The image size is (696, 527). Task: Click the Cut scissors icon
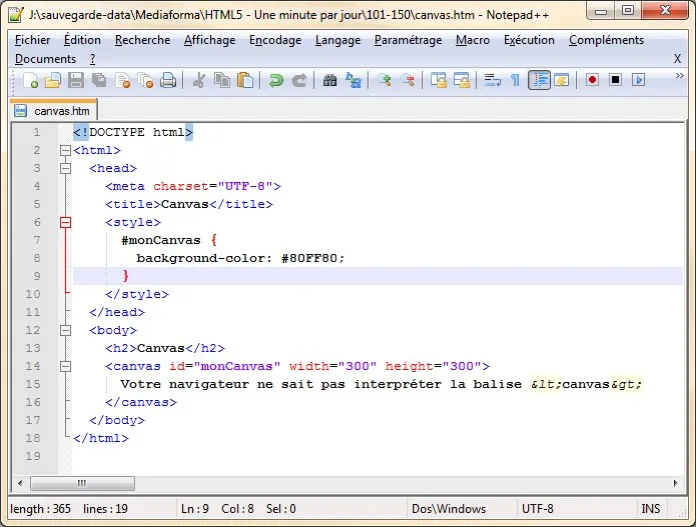(199, 80)
